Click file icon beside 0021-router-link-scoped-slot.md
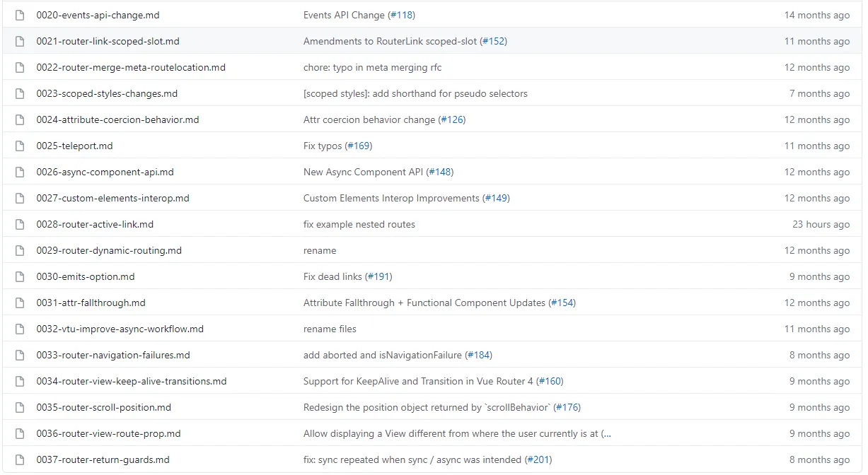The width and height of the screenshot is (868, 475). (20, 41)
